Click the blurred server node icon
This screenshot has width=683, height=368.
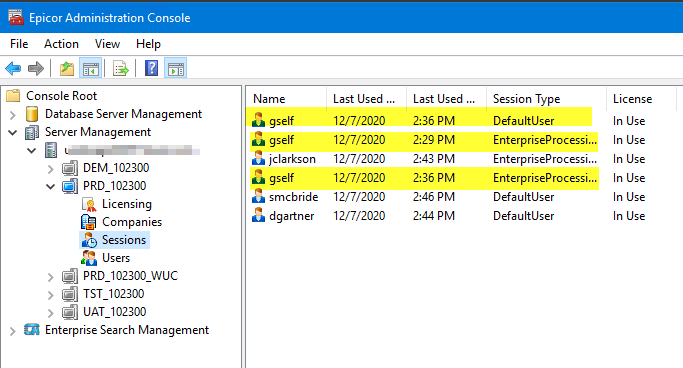click(x=51, y=150)
